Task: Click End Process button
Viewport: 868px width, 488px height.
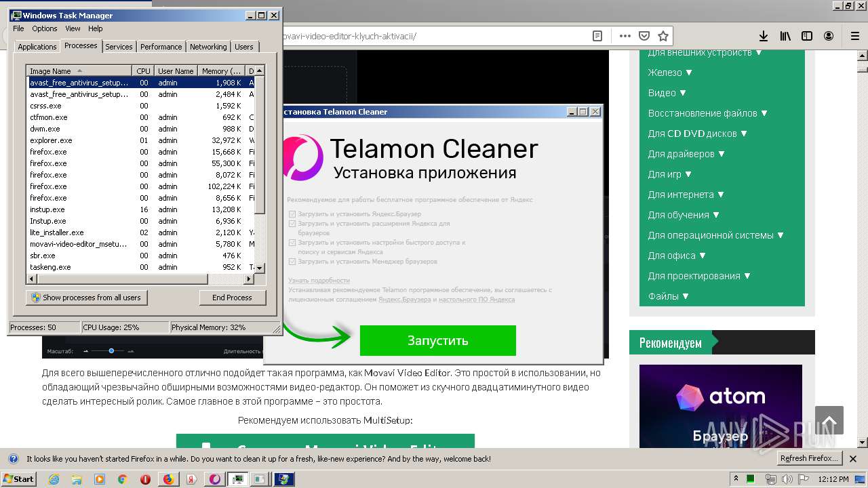Action: point(232,298)
